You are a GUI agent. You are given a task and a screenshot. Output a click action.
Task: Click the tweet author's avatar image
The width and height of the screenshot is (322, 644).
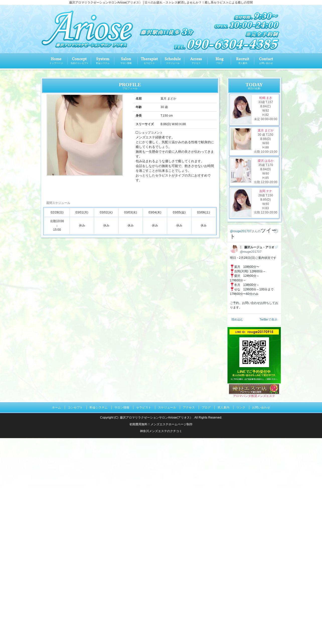point(234,249)
